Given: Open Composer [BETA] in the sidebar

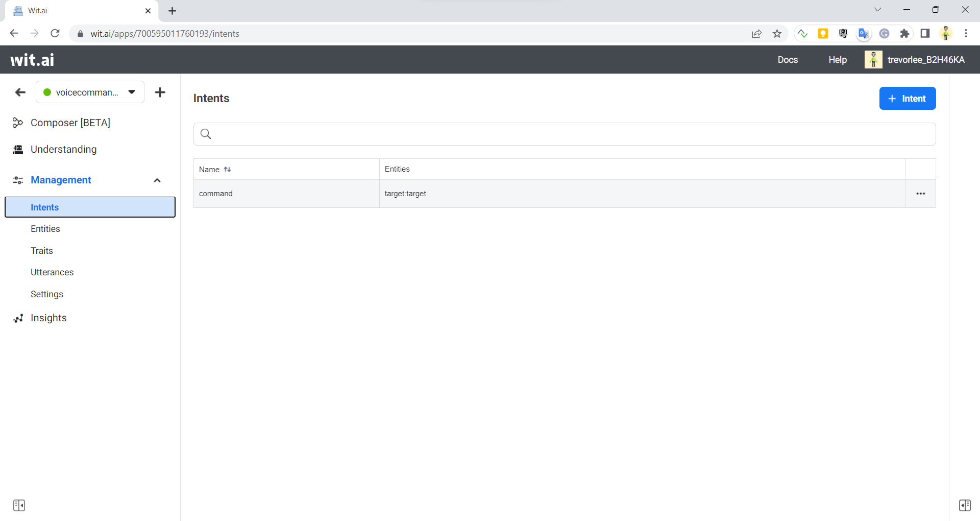Looking at the screenshot, I should (x=70, y=123).
